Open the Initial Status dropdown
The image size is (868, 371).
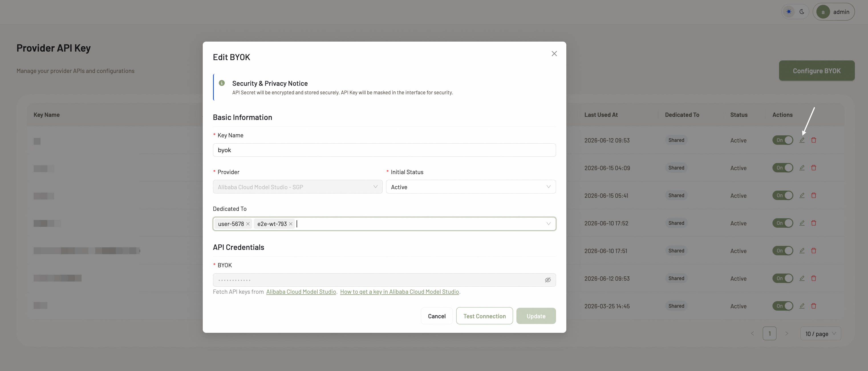(471, 187)
